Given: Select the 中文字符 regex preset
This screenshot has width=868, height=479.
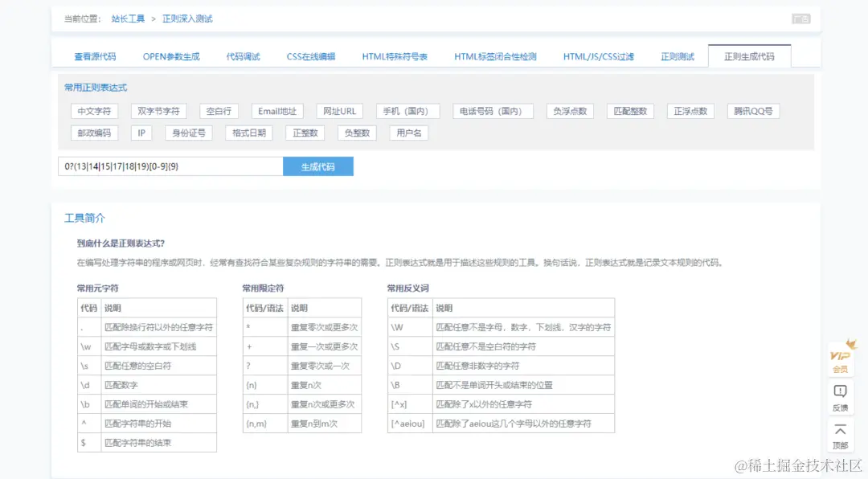Looking at the screenshot, I should click(x=96, y=111).
